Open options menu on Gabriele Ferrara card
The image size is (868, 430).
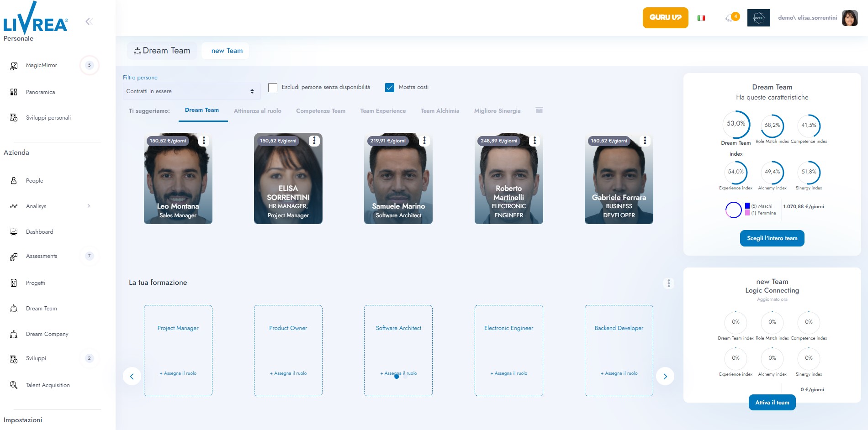coord(645,141)
